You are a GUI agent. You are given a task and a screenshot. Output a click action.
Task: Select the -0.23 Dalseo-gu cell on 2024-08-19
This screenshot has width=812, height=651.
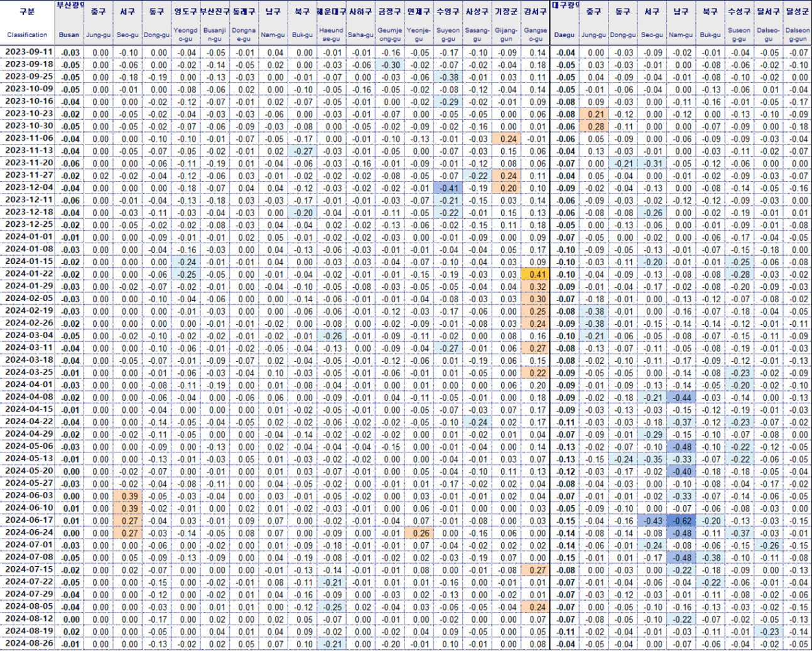(767, 632)
